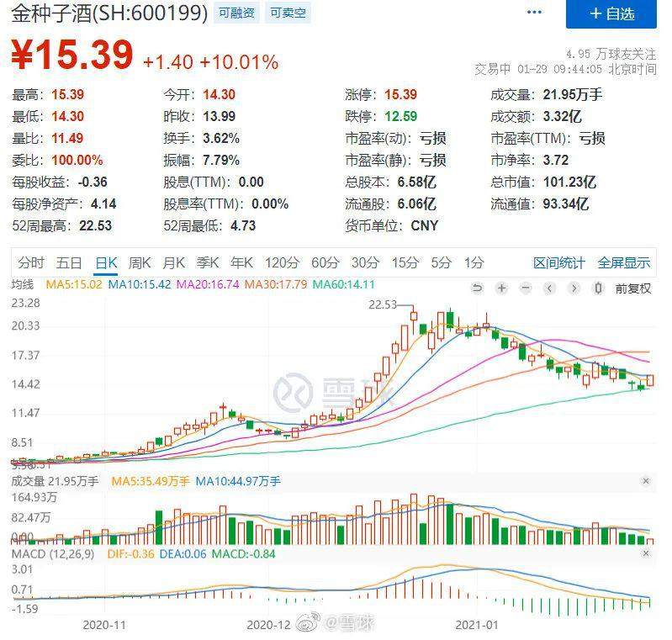Click the 换手 value 3.62%

click(x=221, y=138)
